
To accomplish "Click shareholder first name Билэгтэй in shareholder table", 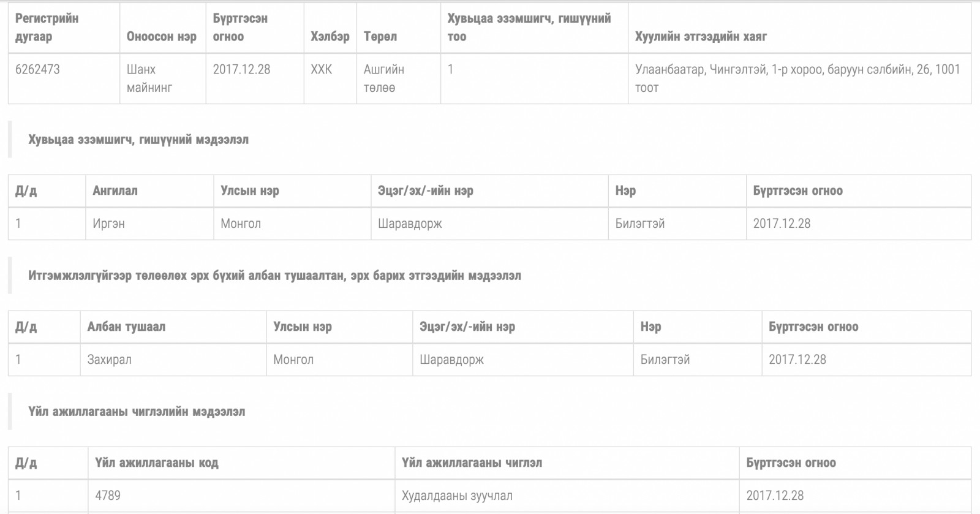I will [x=639, y=224].
